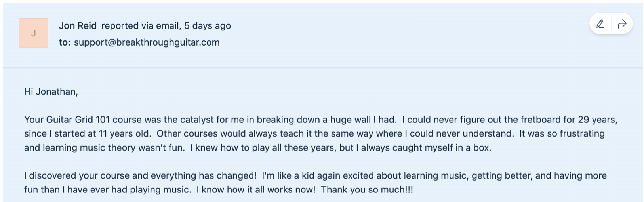Click the forward arrow icon
This screenshot has height=202, width=644.
pos(622,24)
